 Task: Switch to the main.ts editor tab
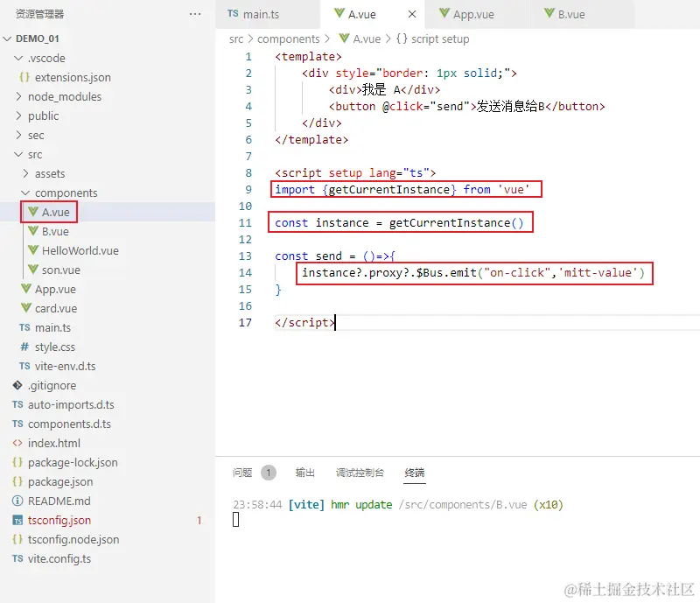tap(268, 14)
